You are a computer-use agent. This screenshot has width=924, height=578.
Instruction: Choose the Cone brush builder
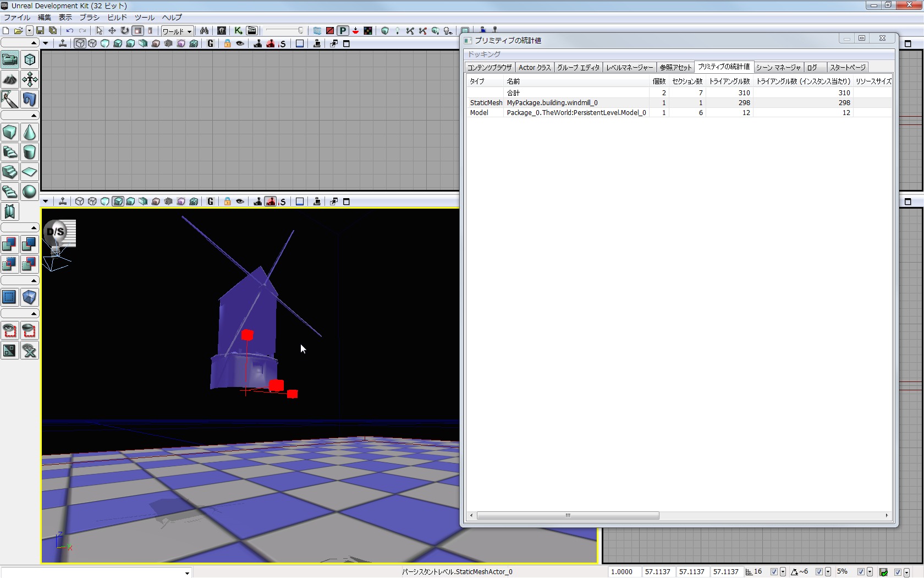pos(30,132)
